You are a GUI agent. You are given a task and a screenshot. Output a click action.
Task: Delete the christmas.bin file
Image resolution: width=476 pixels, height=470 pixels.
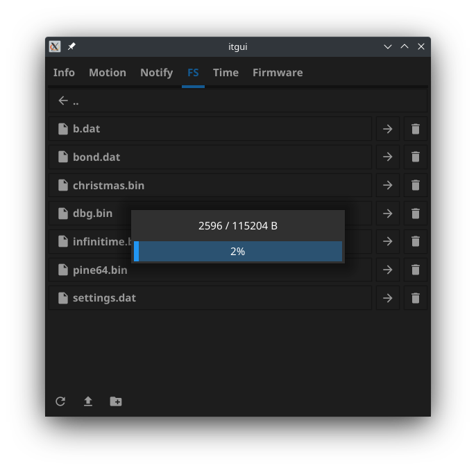pyautogui.click(x=416, y=185)
